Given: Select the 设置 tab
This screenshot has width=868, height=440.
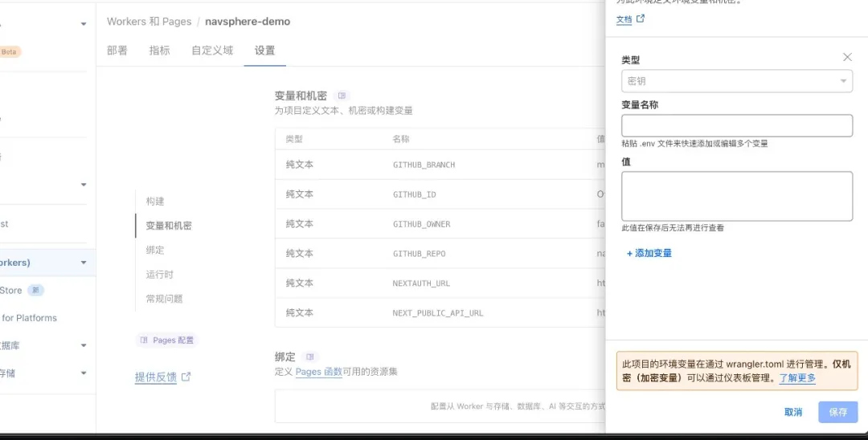Looking at the screenshot, I should [x=264, y=51].
